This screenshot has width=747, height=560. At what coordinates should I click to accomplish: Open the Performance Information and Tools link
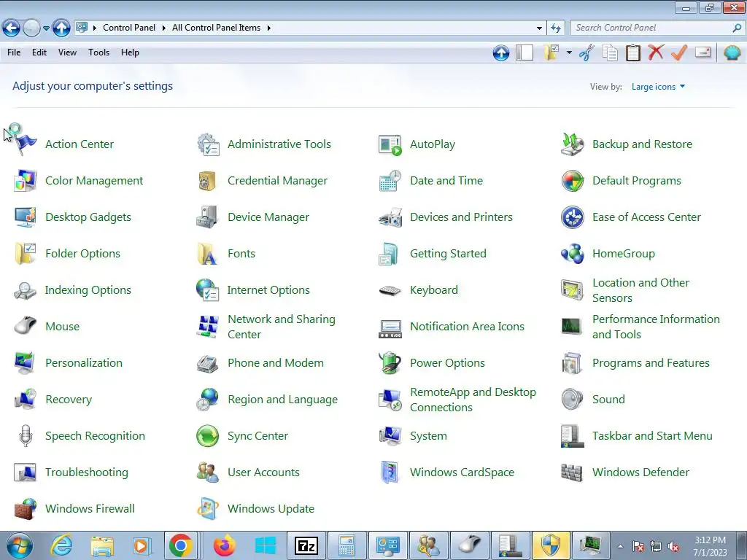[x=656, y=327]
